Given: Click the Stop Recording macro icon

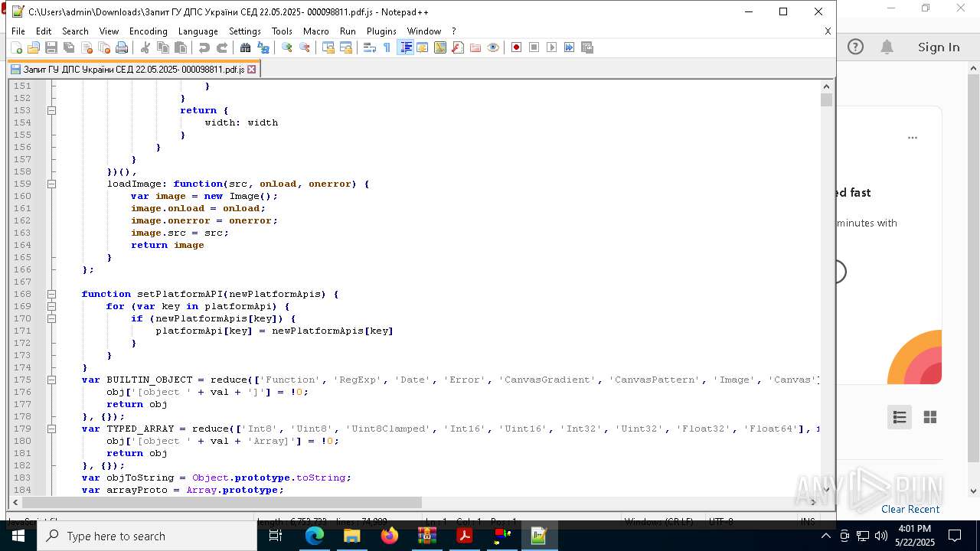Looking at the screenshot, I should click(x=534, y=47).
